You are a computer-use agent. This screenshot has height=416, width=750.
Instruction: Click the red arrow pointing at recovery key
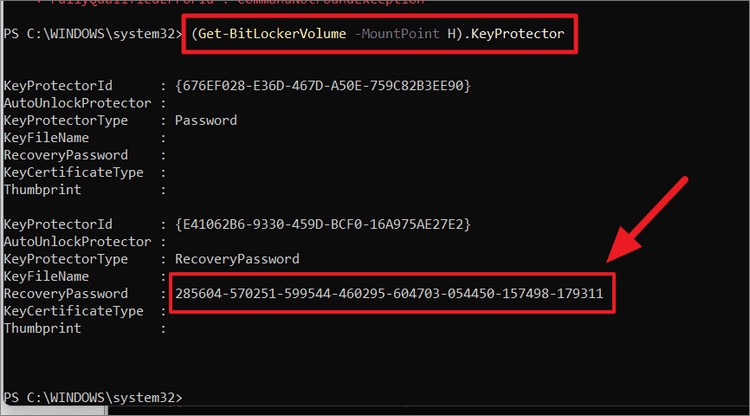coord(650,225)
